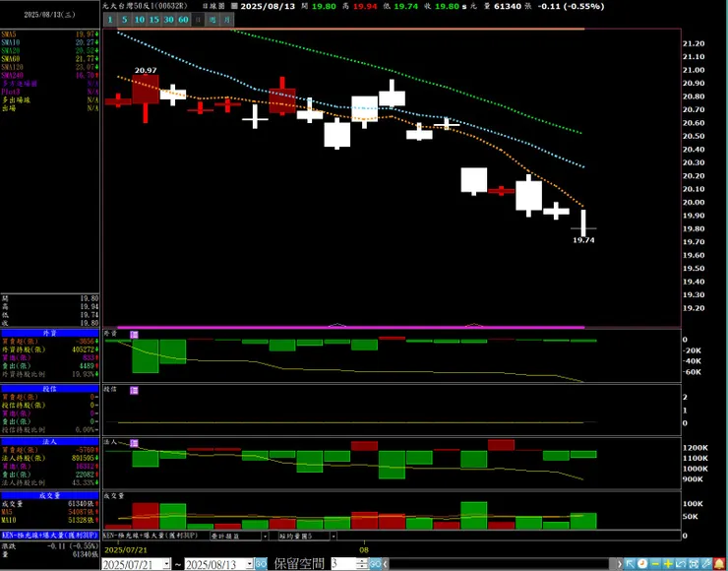Click the Plot3 legend entry

pos(49,92)
